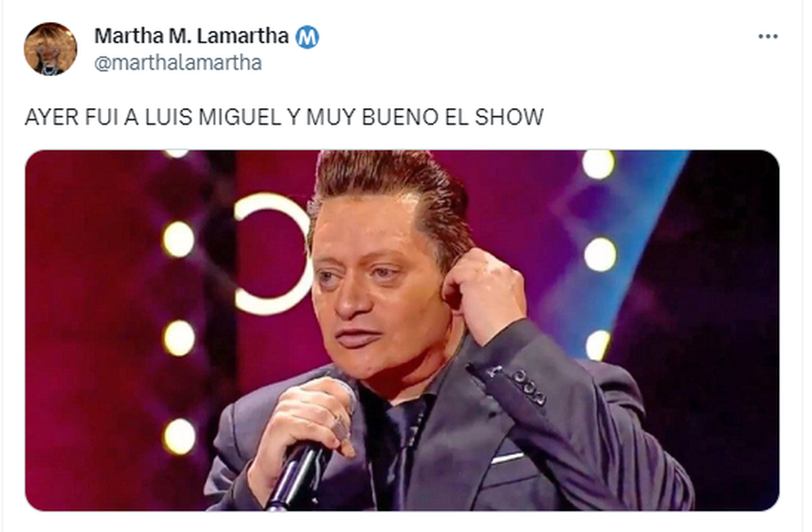Screen dimensions: 812x532
Task: Click the word AYER starting the tweet
Action: (52, 117)
